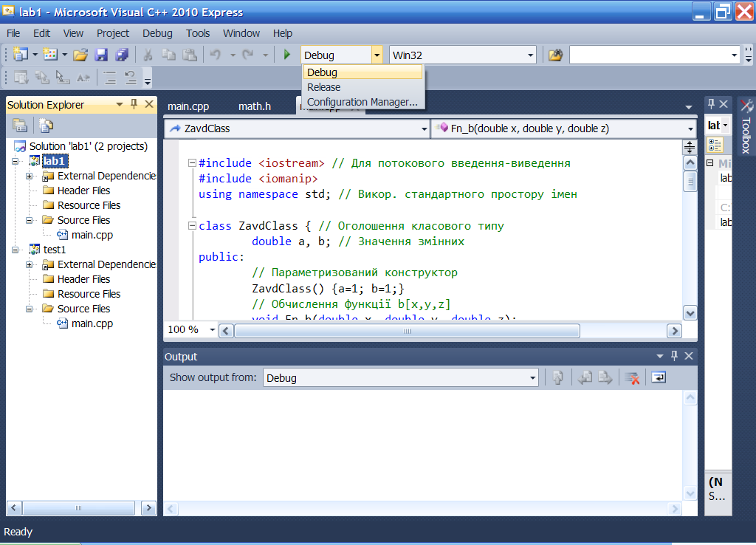Click the Show All Files icon in Solution Explorer
Screen dimensions: 756x545
[x=46, y=126]
